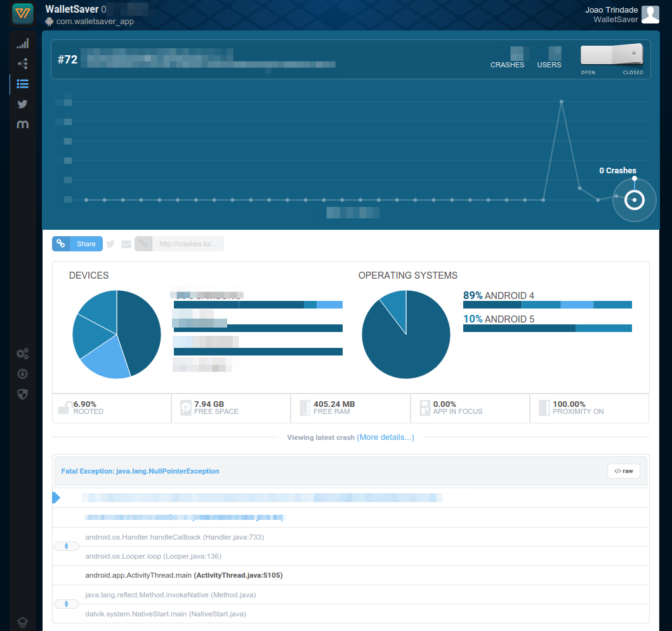
Task: Select the issues list icon in sidebar
Action: coord(23,84)
